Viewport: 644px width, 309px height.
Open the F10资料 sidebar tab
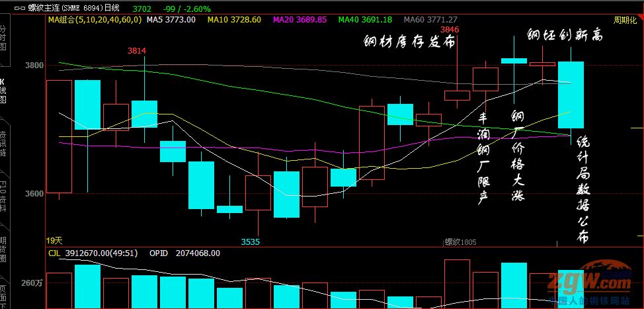tap(3, 197)
